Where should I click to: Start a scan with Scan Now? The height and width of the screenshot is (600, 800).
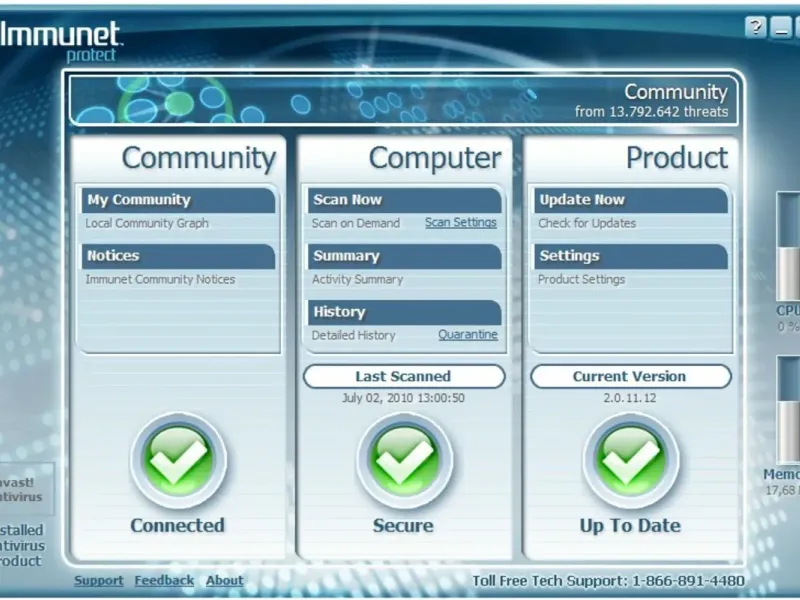click(405, 200)
